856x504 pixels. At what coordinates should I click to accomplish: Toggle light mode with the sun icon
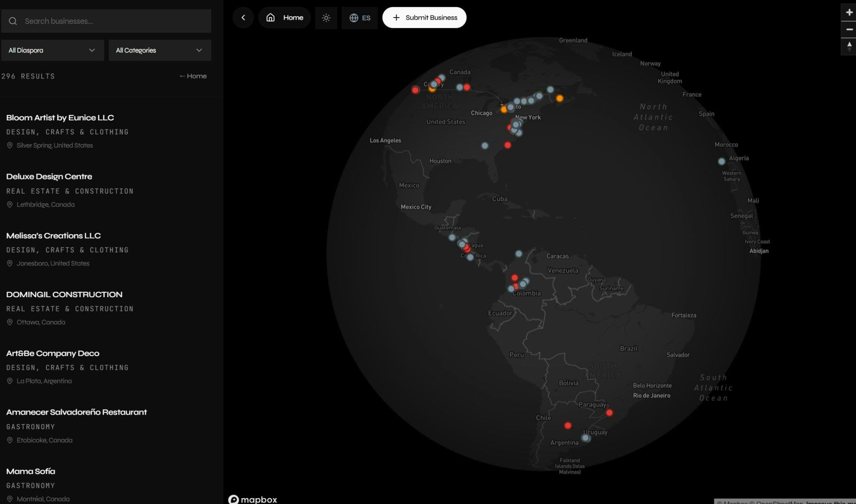(x=326, y=18)
